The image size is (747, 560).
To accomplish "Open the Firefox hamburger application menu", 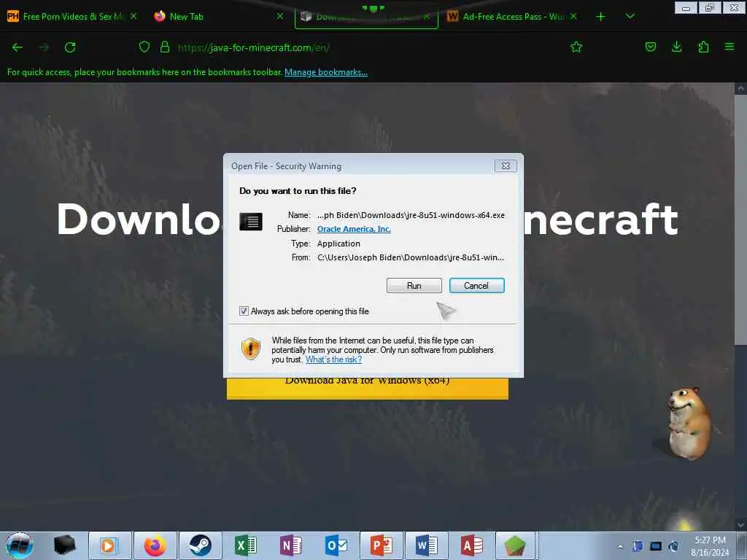I will coord(729,47).
